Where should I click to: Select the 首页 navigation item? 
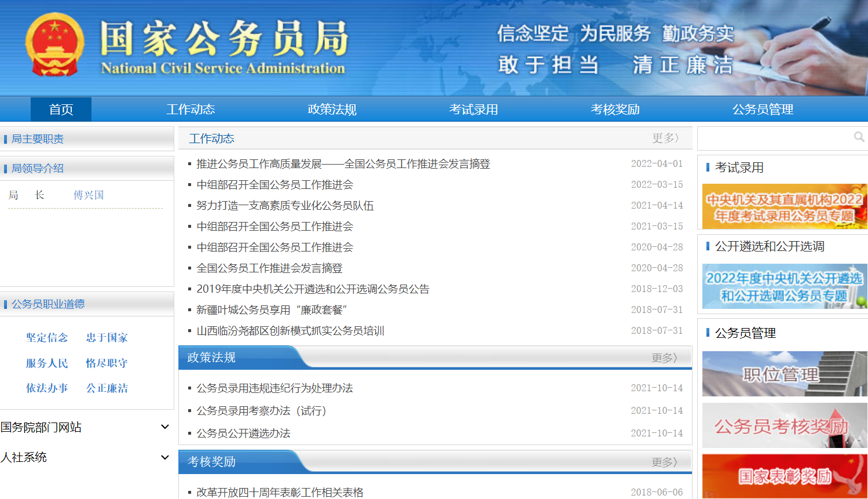pyautogui.click(x=60, y=109)
